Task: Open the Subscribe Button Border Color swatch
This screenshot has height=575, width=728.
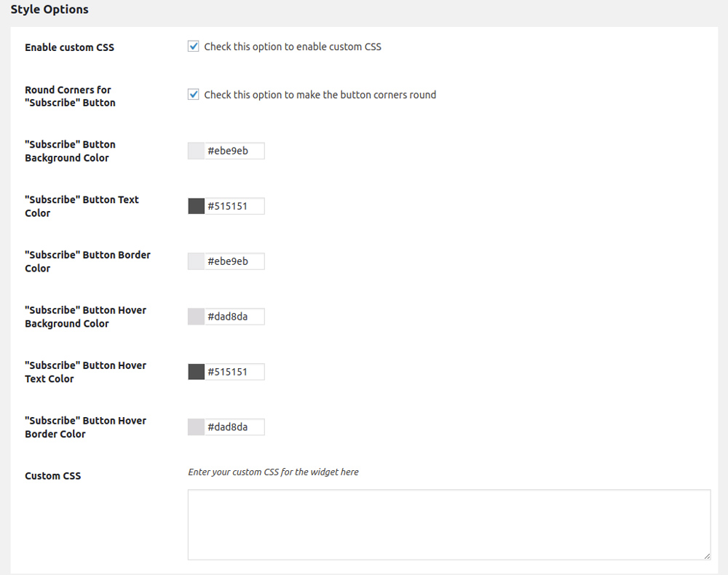Action: click(196, 261)
